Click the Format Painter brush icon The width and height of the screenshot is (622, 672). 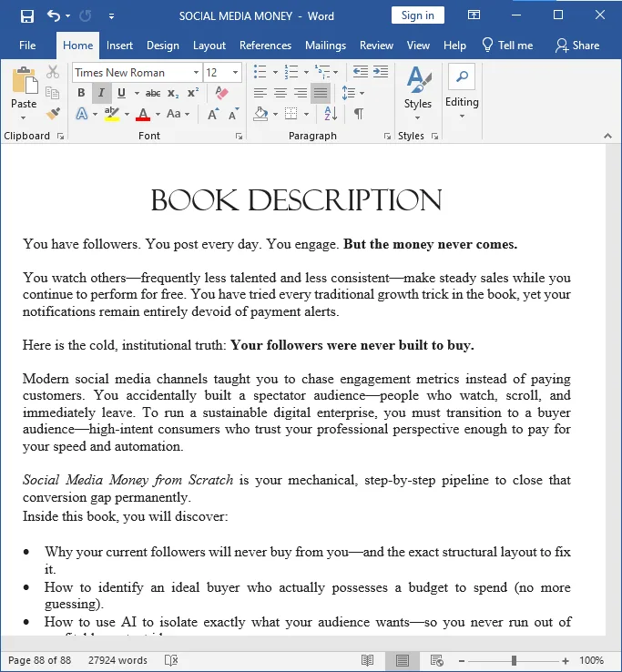click(53, 114)
